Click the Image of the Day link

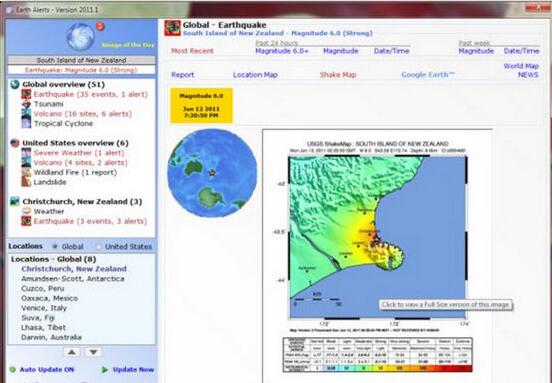(128, 45)
